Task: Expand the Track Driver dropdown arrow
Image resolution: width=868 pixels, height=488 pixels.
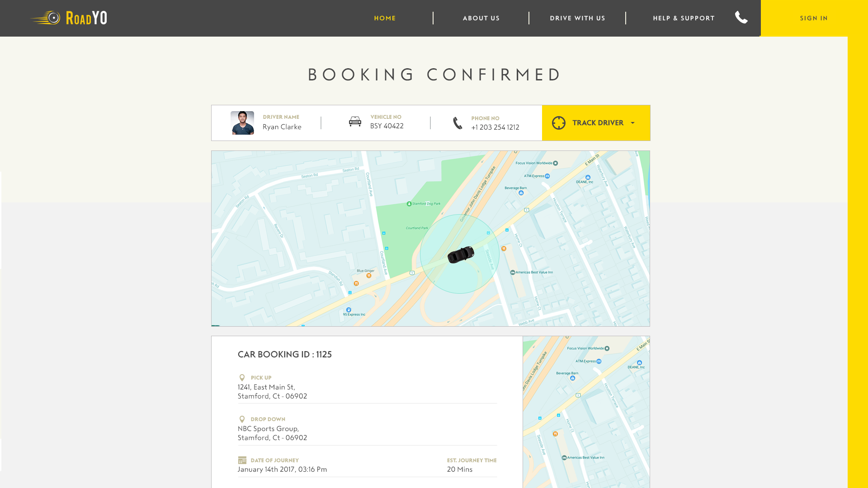Action: (632, 123)
